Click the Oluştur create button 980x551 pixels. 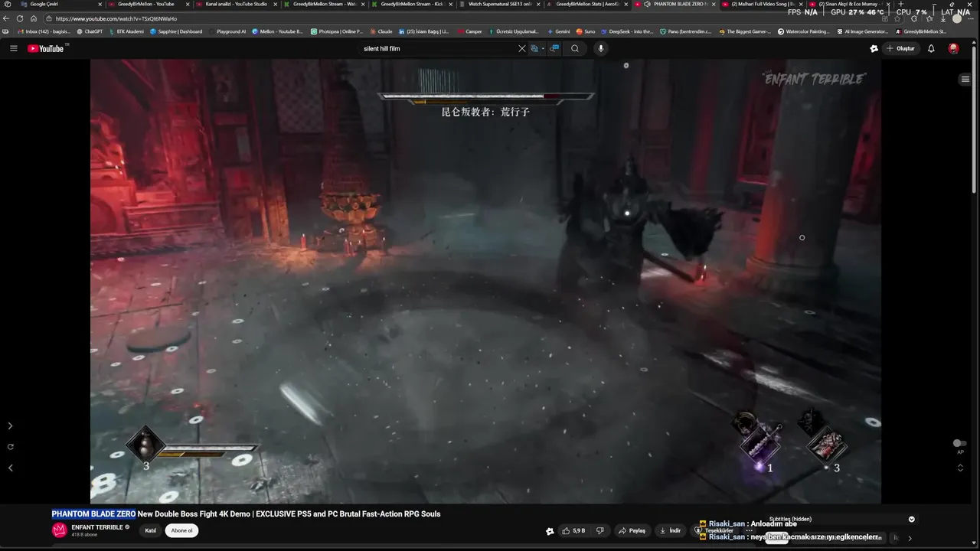click(901, 48)
